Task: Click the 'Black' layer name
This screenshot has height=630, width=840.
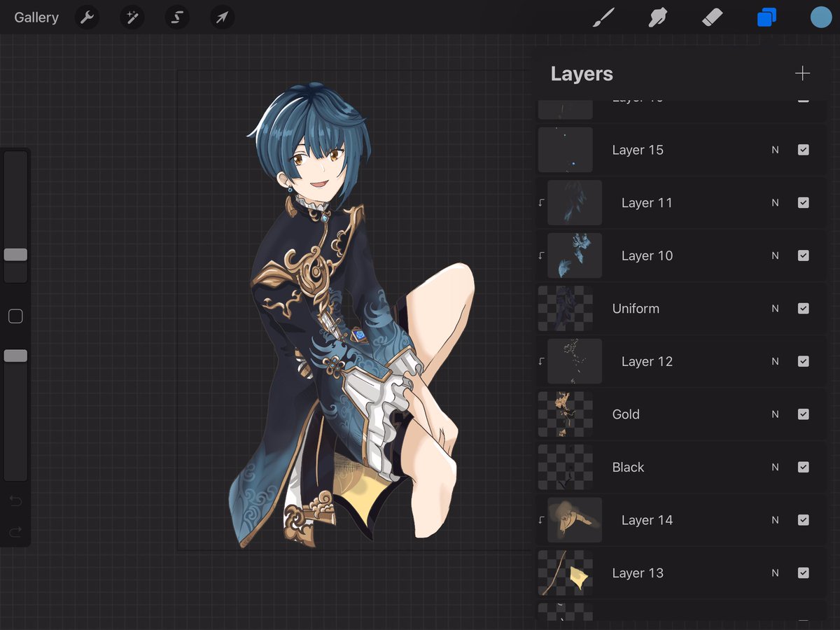Action: 628,467
